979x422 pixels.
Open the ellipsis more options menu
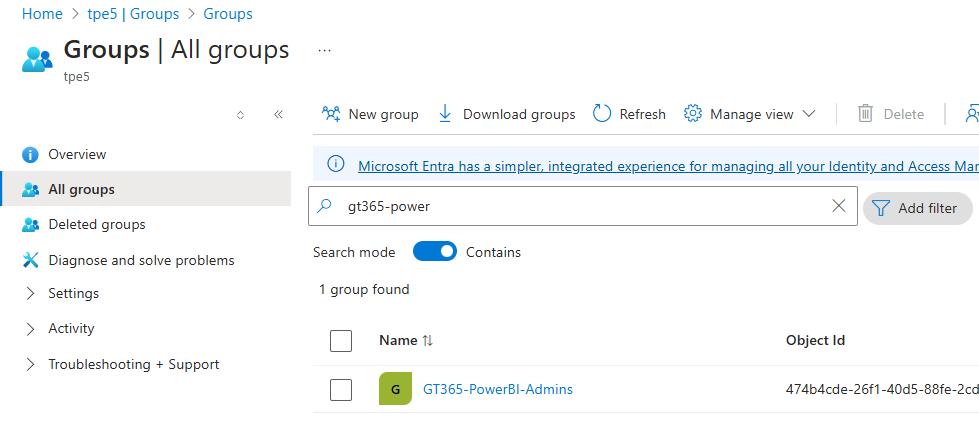[324, 49]
